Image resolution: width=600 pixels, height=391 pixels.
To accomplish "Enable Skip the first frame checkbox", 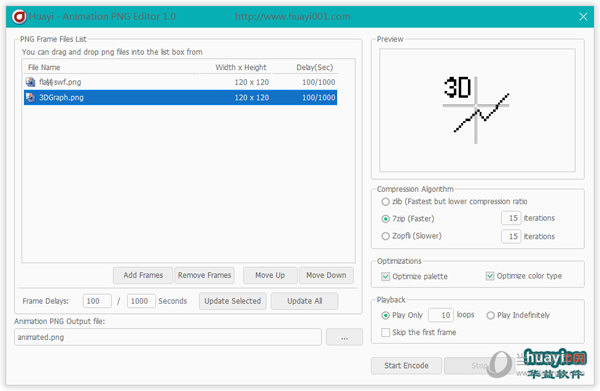I will [x=385, y=332].
